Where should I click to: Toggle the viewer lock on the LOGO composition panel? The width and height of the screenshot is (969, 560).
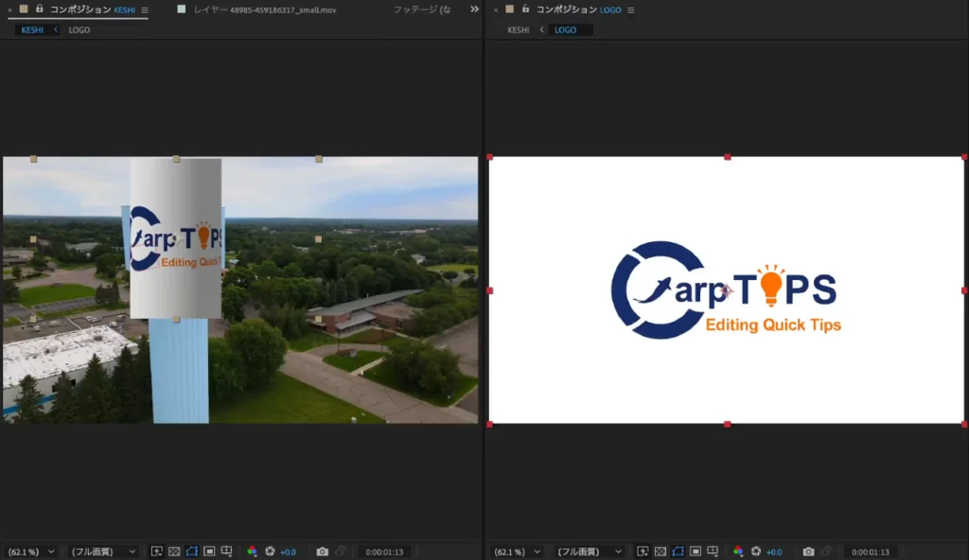525,9
